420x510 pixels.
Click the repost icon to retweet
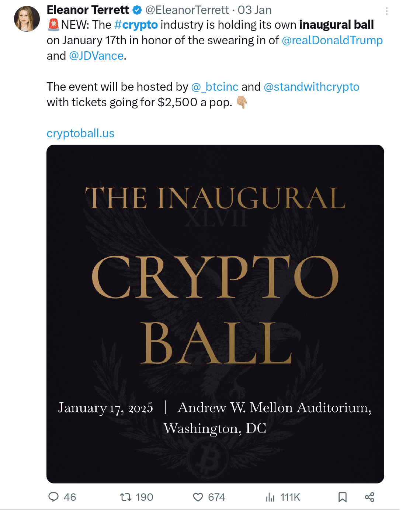pos(125,497)
